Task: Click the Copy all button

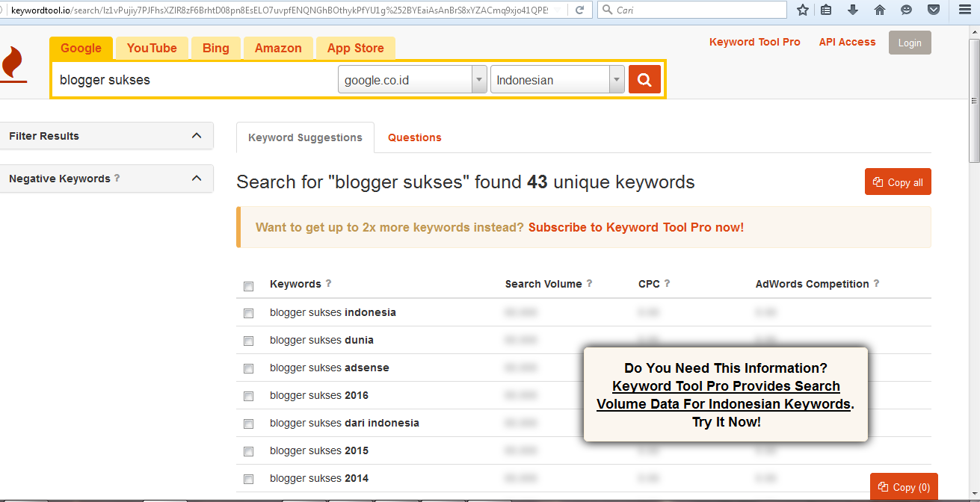Action: click(898, 182)
